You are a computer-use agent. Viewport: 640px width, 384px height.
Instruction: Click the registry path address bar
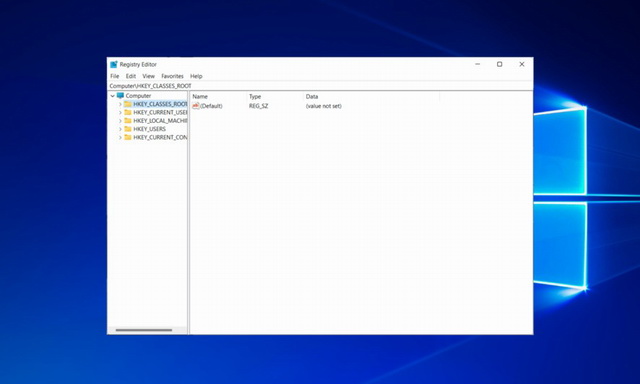[x=320, y=86]
